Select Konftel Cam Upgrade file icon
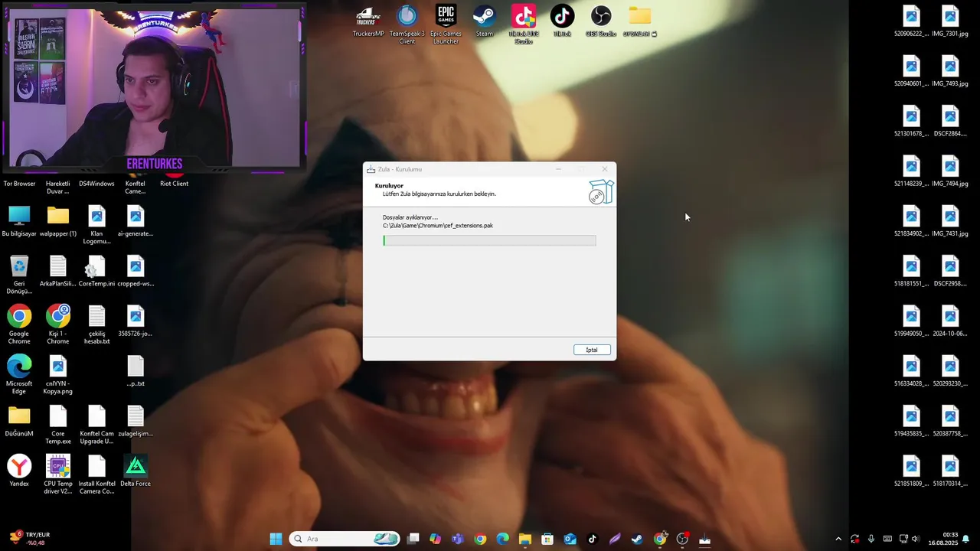 [x=96, y=424]
